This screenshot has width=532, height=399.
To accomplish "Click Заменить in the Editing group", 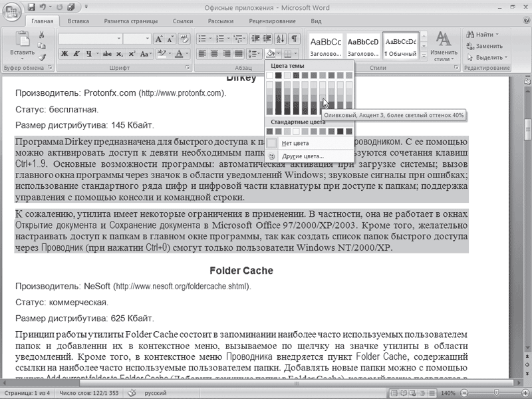I will pyautogui.click(x=485, y=46).
